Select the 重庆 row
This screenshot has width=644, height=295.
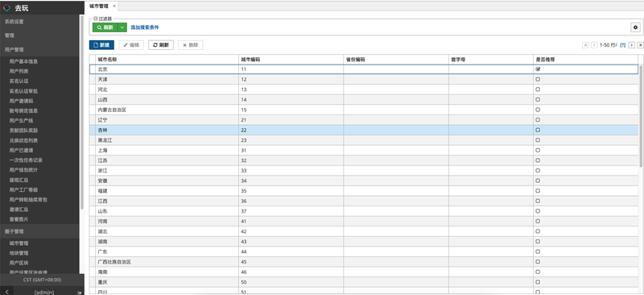pos(364,282)
